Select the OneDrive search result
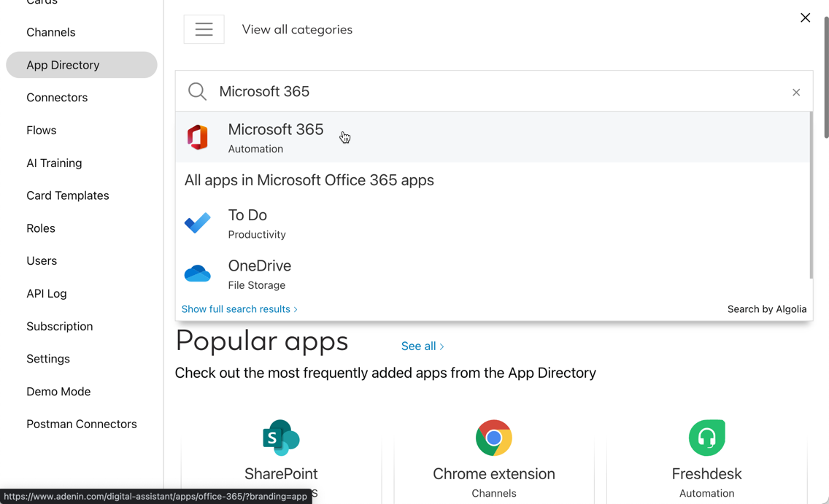 pos(493,274)
